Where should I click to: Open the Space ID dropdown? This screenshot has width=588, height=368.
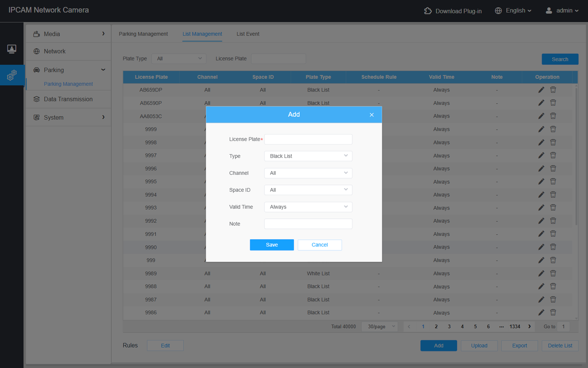click(308, 190)
